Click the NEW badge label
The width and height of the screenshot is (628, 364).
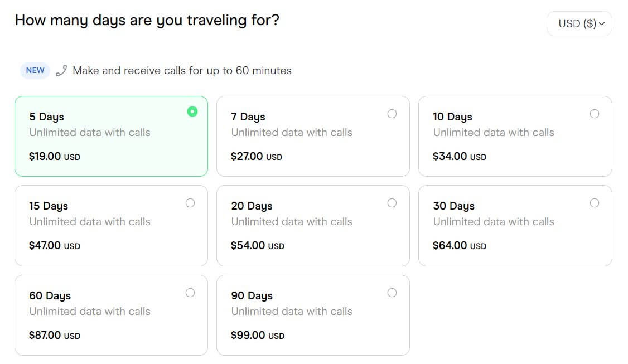click(x=35, y=71)
